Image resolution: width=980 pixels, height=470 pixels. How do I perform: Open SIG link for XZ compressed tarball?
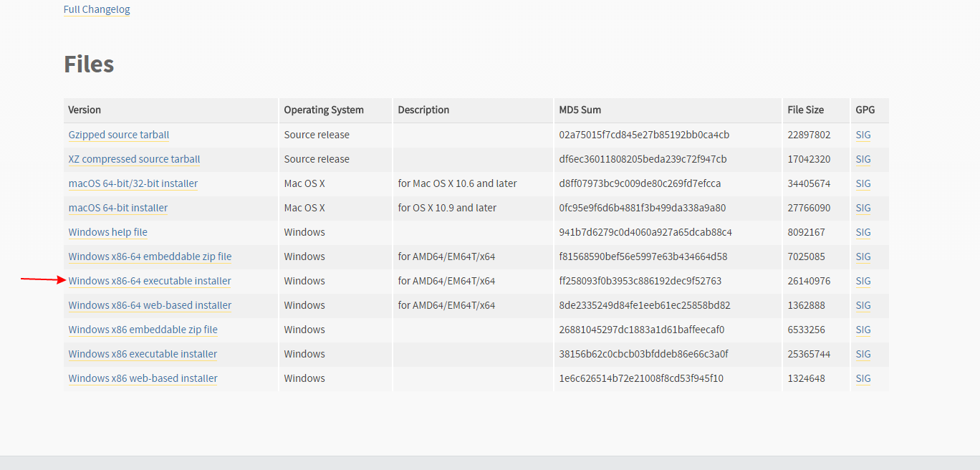pos(863,159)
